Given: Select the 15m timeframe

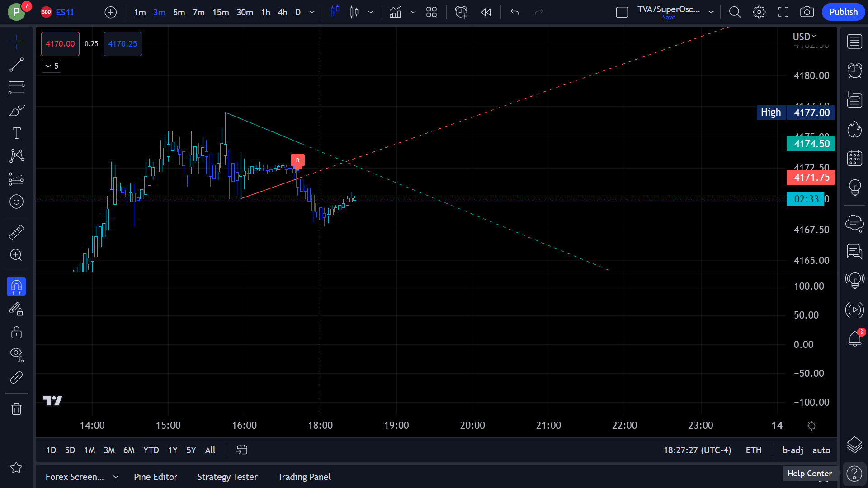Looking at the screenshot, I should click(221, 12).
